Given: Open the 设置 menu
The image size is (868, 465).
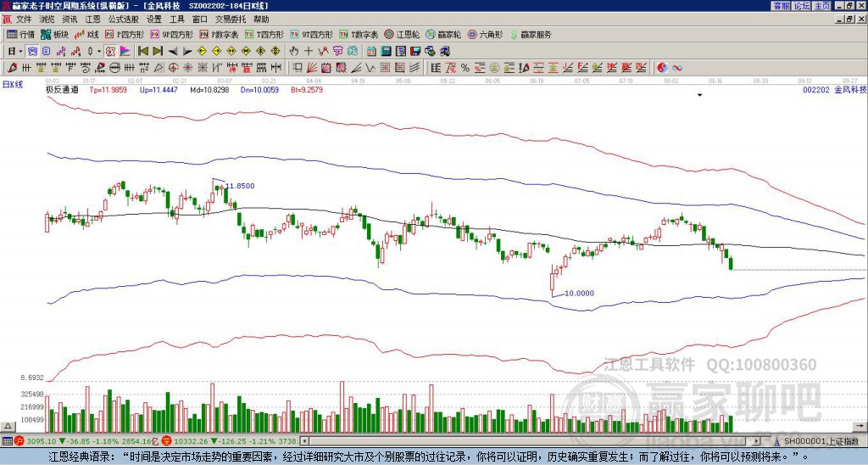Looking at the screenshot, I should (x=154, y=20).
